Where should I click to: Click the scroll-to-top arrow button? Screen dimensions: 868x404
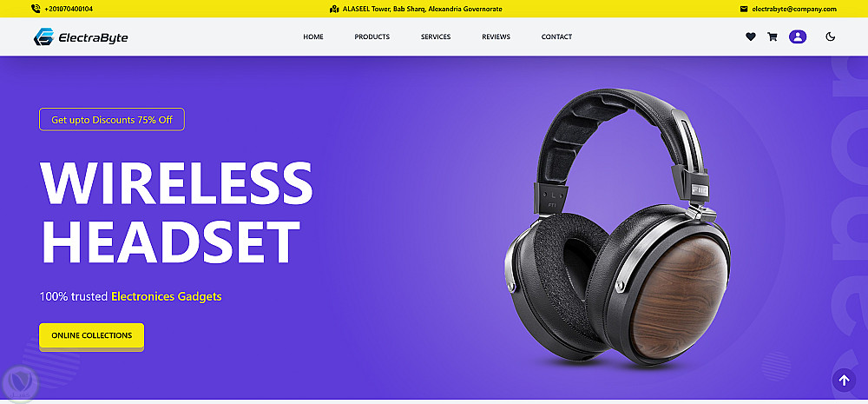[844, 381]
